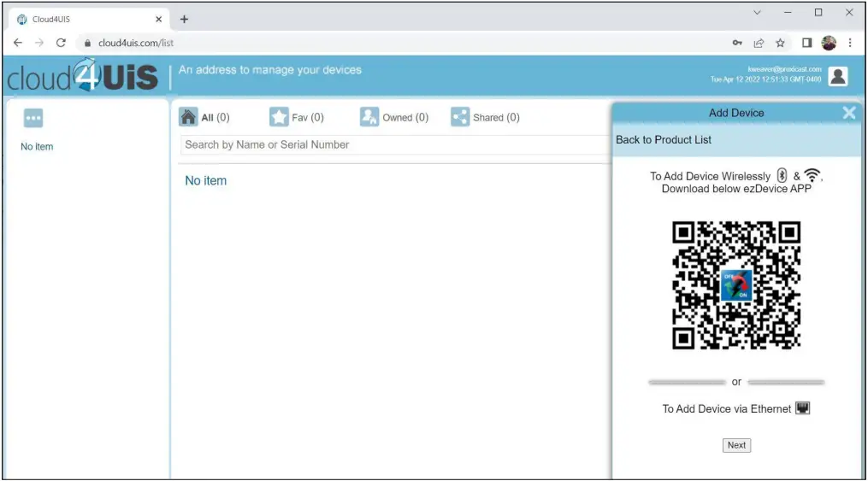Select the Shared share icon
This screenshot has height=481, width=868.
point(460,117)
